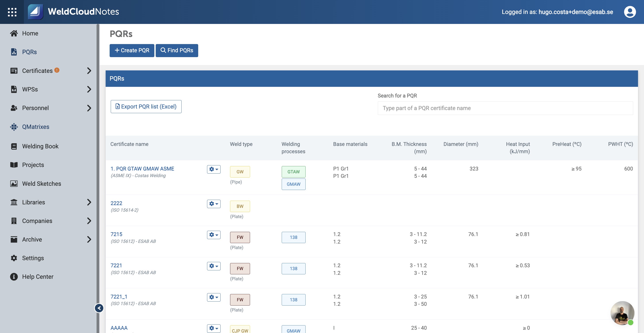
Task: Click the Welding Book icon in sidebar
Action: pos(14,146)
